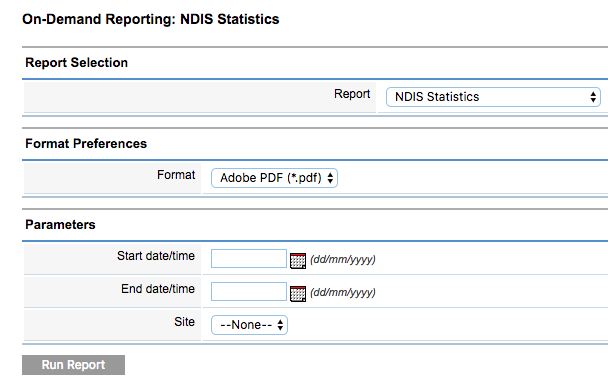Click the Site field label
The image size is (608, 385).
click(184, 322)
